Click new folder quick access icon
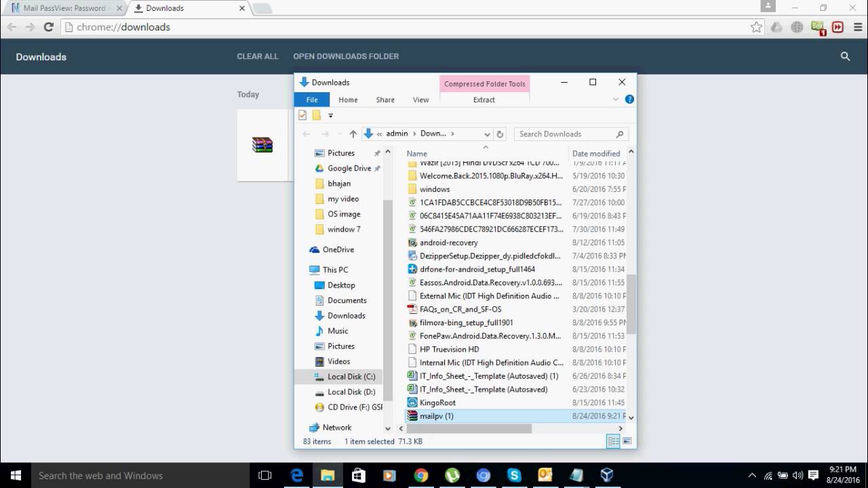Viewport: 868px width, 488px height. pos(316,115)
